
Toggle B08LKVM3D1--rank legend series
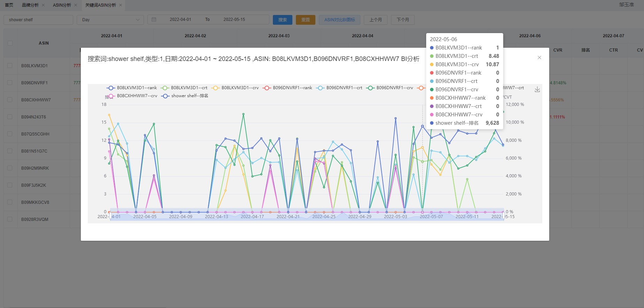tap(132, 88)
